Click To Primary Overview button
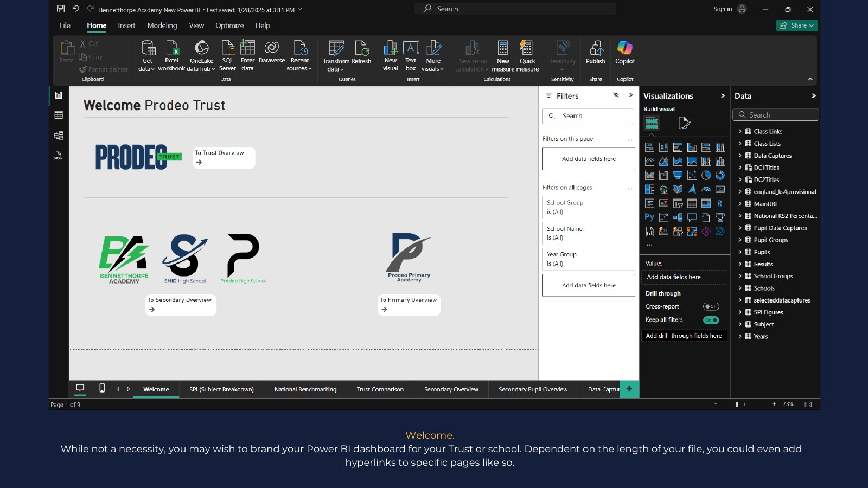 (x=409, y=305)
